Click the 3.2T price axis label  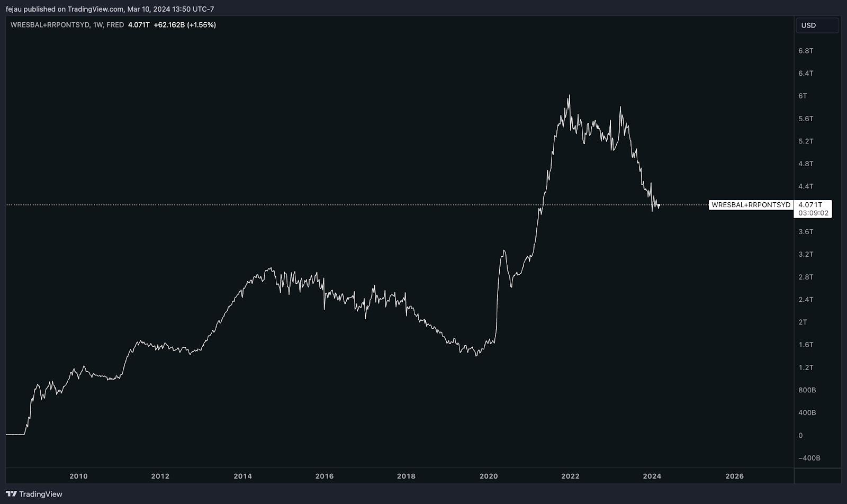click(x=806, y=254)
